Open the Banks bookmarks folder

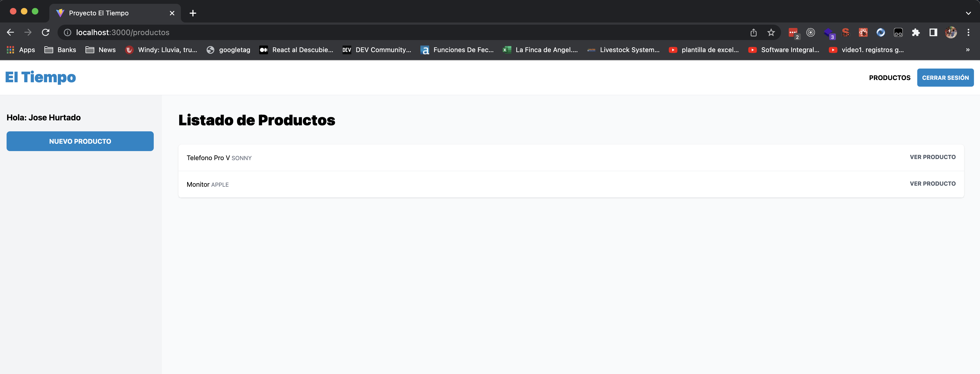(x=60, y=49)
